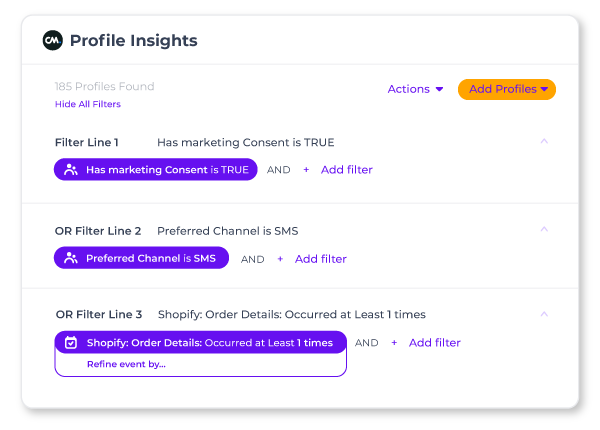This screenshot has width=600, height=430.
Task: Click plus icon on Filter Line 1
Action: click(306, 170)
